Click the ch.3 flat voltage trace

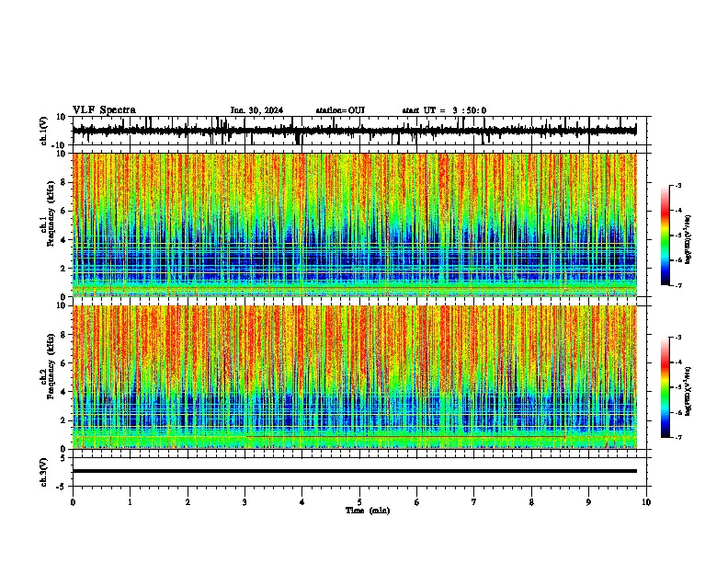pos(354,471)
